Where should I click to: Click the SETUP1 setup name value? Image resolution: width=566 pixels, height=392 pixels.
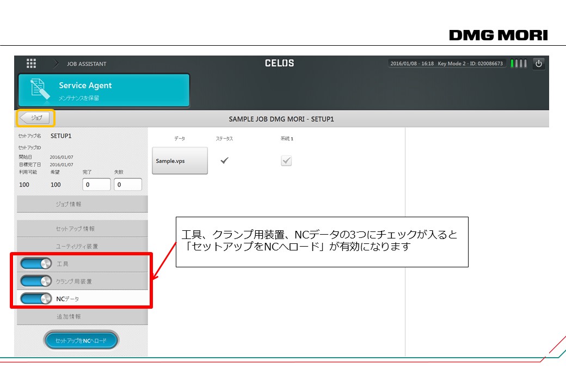(x=61, y=136)
